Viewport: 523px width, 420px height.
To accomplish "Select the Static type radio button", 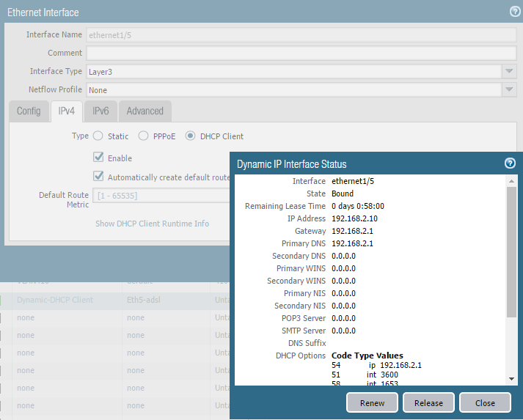I will click(98, 136).
